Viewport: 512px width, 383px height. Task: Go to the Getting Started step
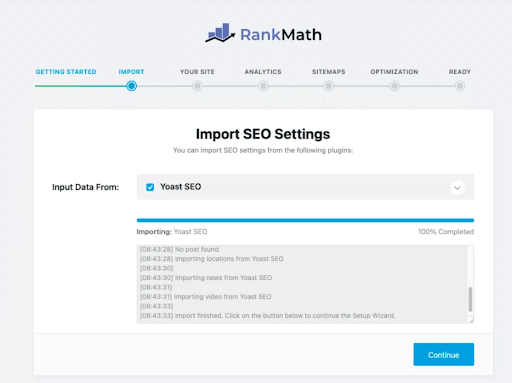[x=66, y=72]
